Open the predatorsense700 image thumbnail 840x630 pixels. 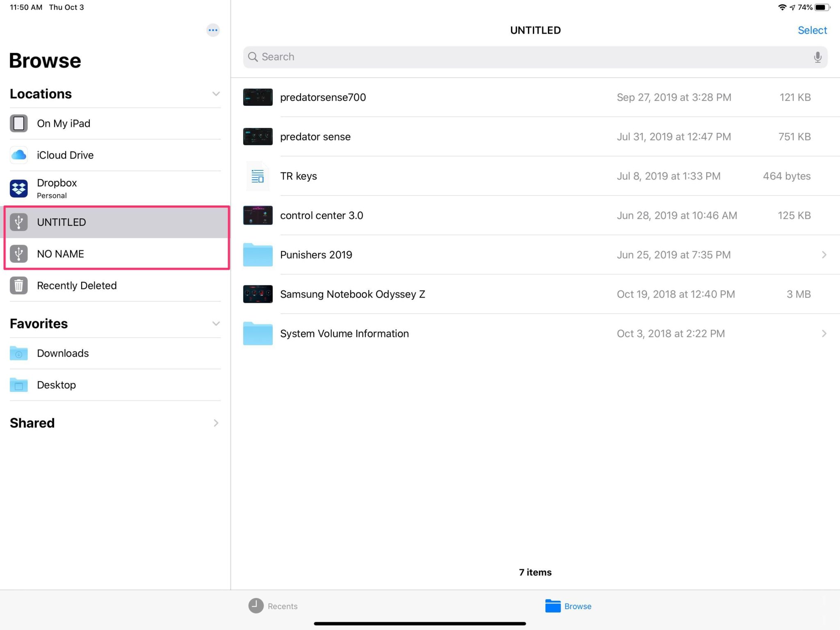[258, 97]
